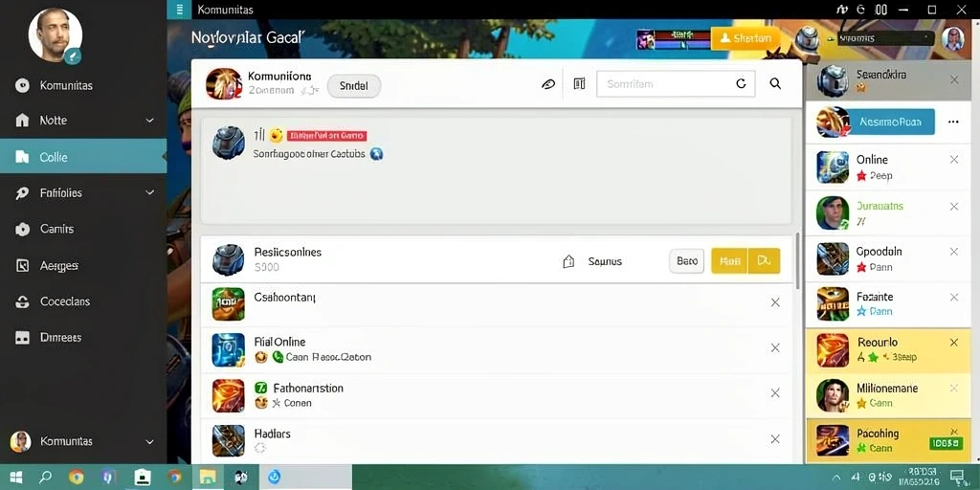The image size is (980, 490).
Task: Remove the Fathonartstion row
Action: tap(775, 393)
